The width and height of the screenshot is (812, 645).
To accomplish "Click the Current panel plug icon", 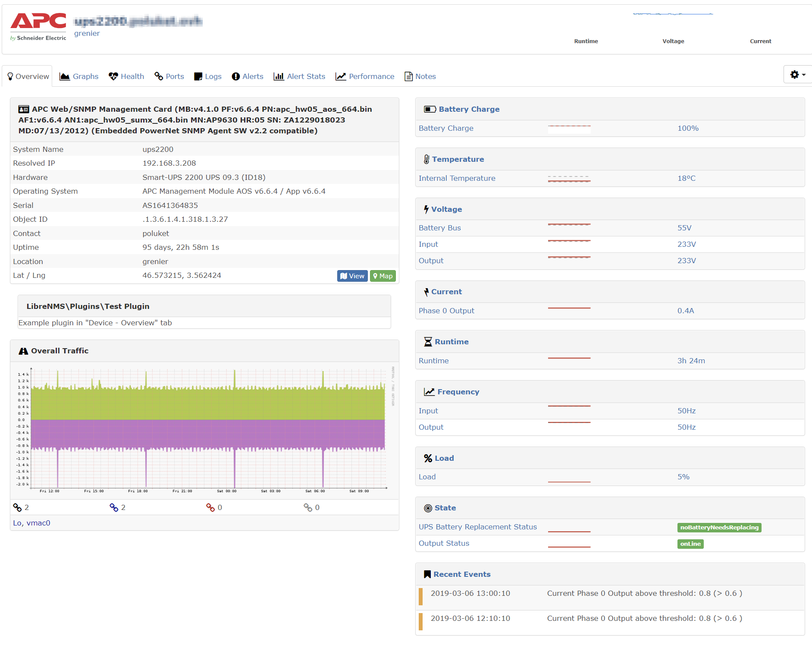I will click(426, 292).
